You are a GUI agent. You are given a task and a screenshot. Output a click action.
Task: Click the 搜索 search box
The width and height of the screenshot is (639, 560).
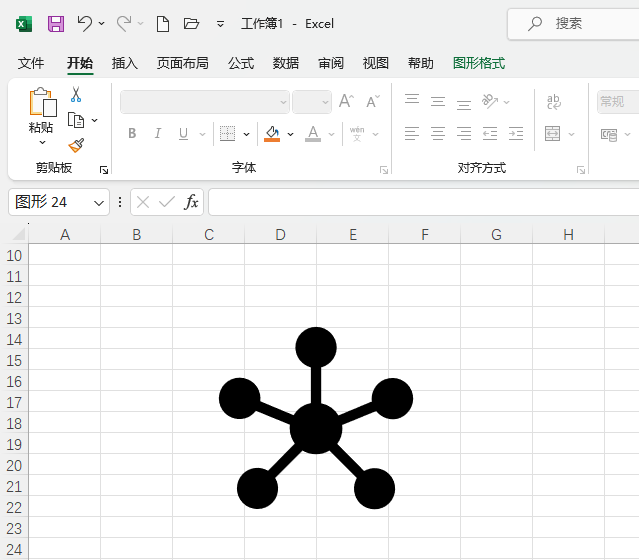click(573, 24)
